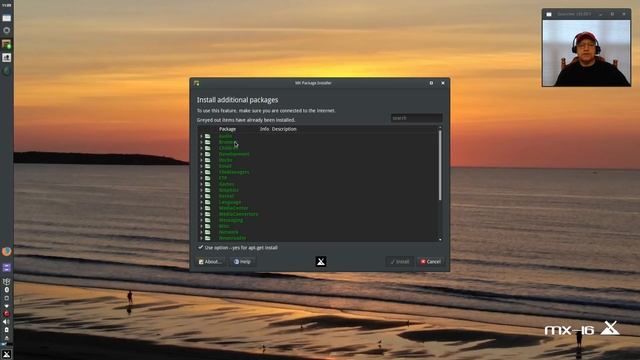The image size is (640, 360).
Task: Click the panel clock showing 11:09
Action: click(x=6, y=6)
